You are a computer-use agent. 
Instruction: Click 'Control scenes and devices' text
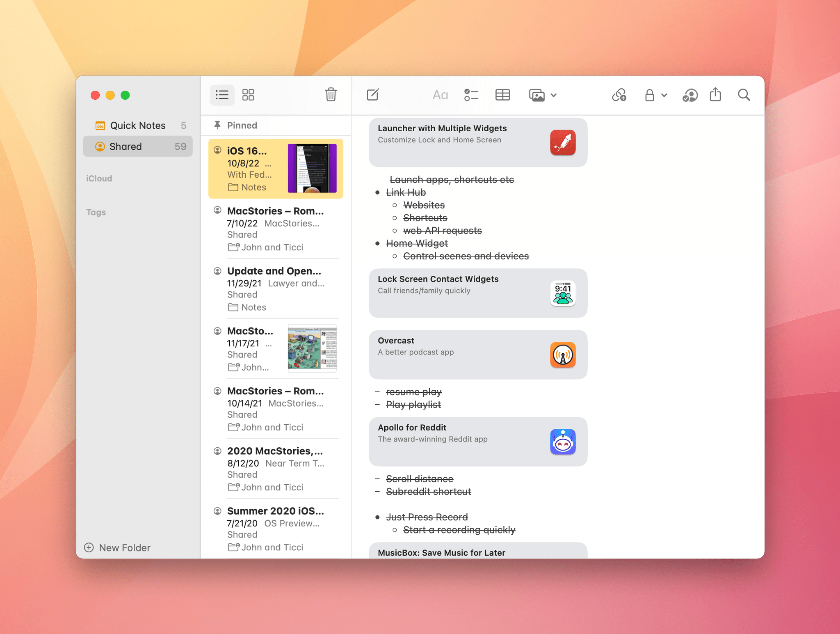tap(466, 256)
